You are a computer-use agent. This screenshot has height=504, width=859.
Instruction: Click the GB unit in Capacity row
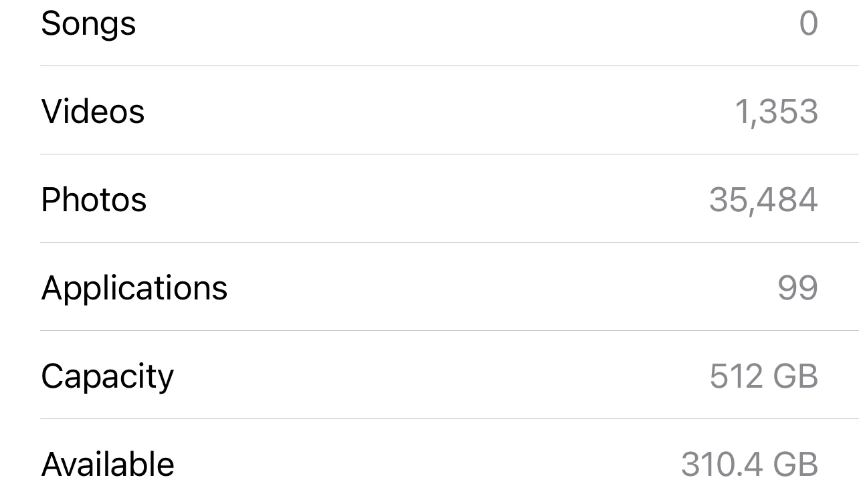(795, 376)
